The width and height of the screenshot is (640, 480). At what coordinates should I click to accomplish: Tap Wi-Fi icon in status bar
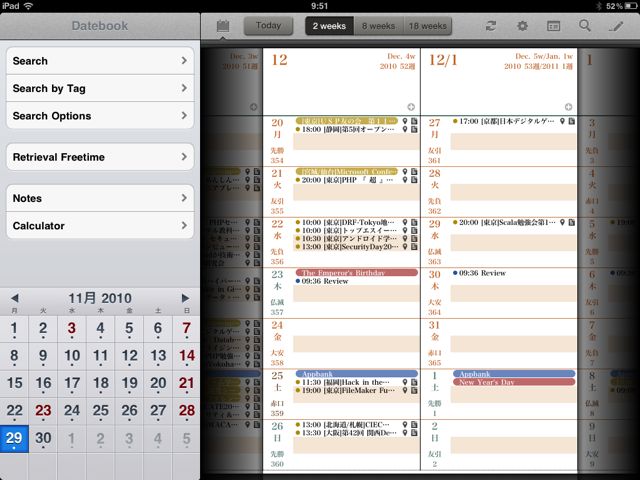coord(28,6)
